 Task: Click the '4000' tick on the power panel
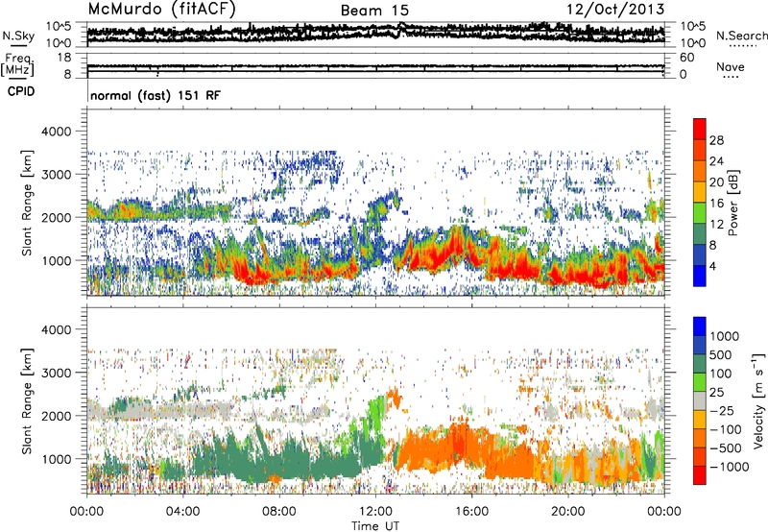[x=59, y=132]
